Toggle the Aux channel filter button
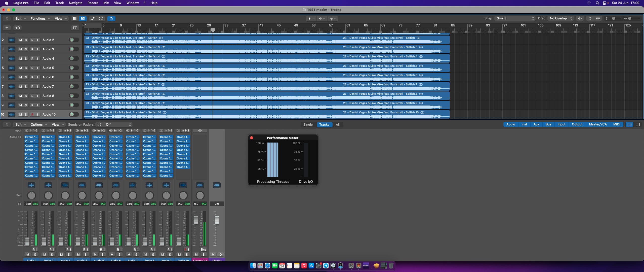 coord(536,124)
